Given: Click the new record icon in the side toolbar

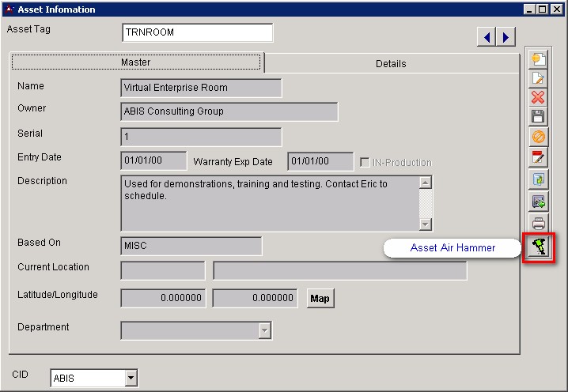Looking at the screenshot, I should pyautogui.click(x=538, y=59).
